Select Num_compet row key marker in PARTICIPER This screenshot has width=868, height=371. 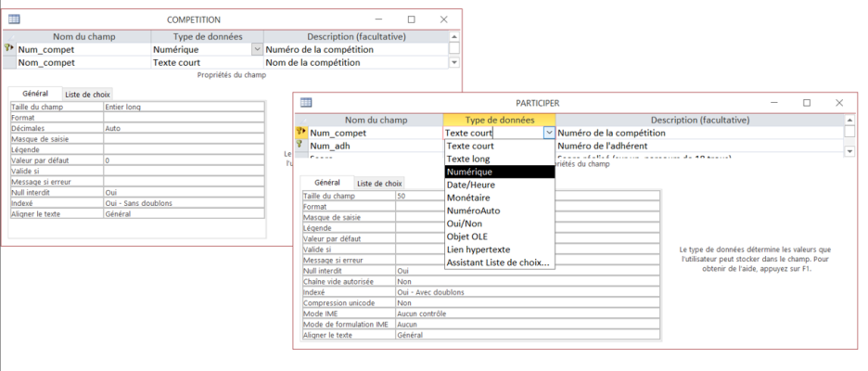(300, 133)
